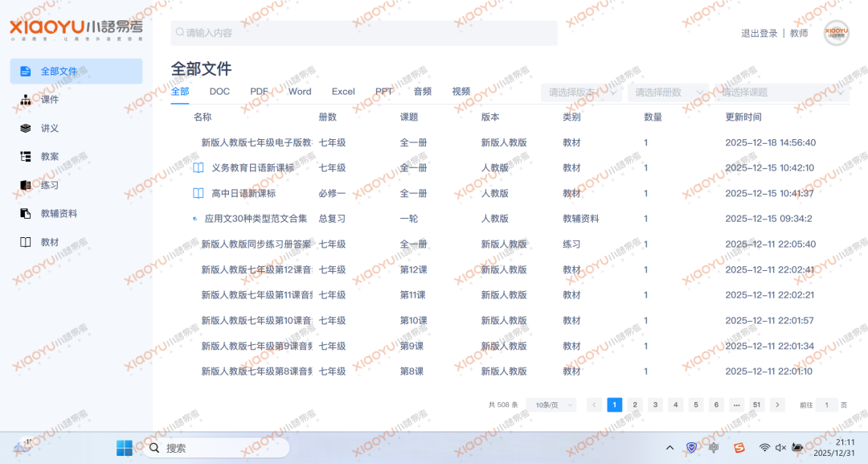Go to previous page arrow
Viewport: 868px width, 464px height.
coord(594,404)
